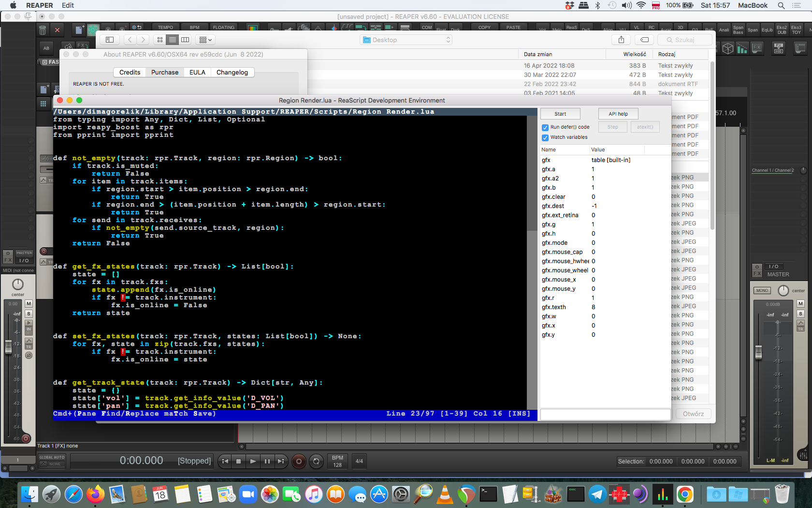Open Google Chrome from the Dock
The width and height of the screenshot is (812, 508).
click(685, 494)
